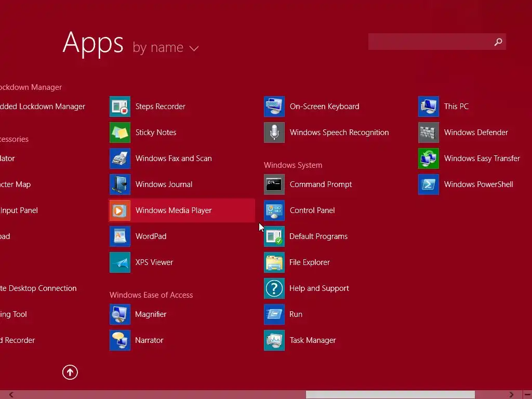Open On-Screen Keyboard icon

(x=274, y=107)
